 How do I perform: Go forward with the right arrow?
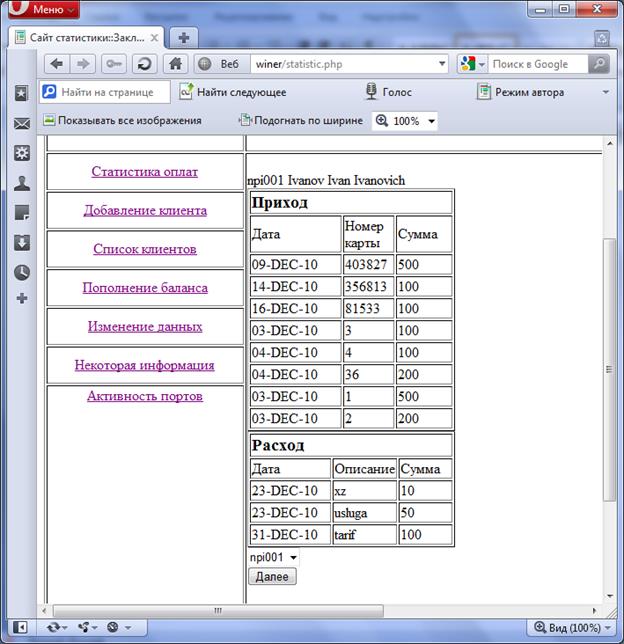[83, 64]
